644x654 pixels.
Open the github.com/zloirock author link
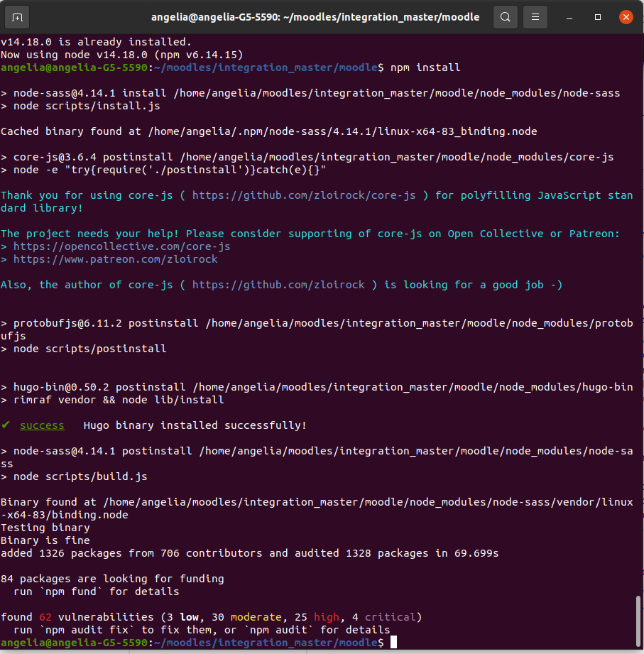click(278, 285)
